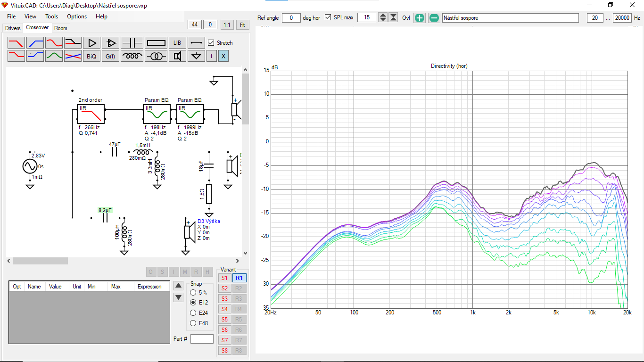Switch to the Room tab
Image resolution: width=644 pixels, height=362 pixels.
tap(61, 28)
